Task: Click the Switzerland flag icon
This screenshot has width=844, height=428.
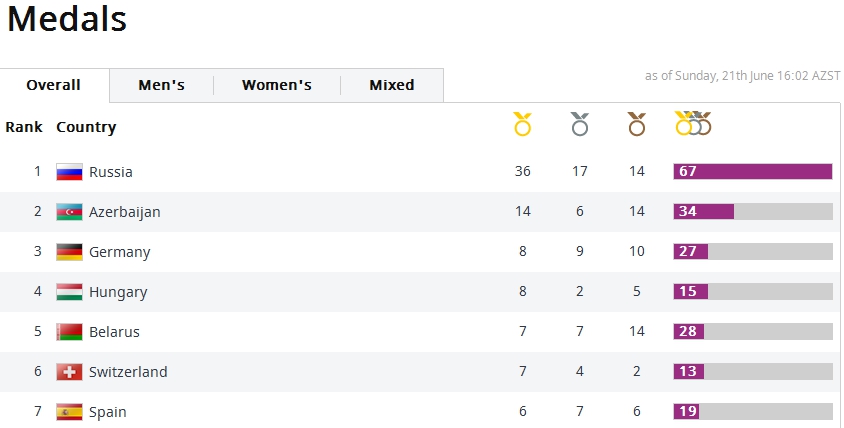Action: coord(69,372)
